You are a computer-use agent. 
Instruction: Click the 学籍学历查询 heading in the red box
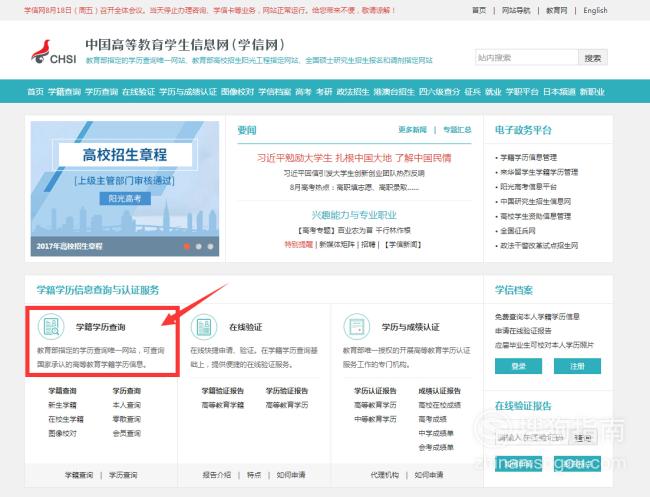click(x=100, y=327)
